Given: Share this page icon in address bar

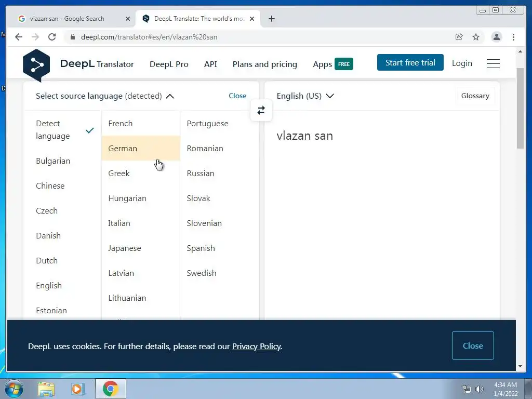Looking at the screenshot, I should [459, 37].
